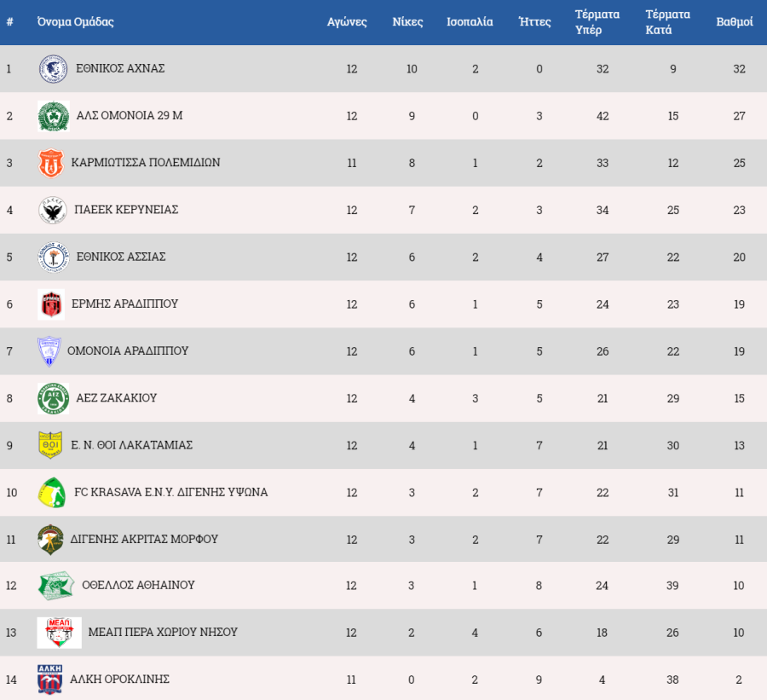The width and height of the screenshot is (767, 700).
Task: Click FC KRASAVA Ε.Ν.Υ. ΔΙΓΕΝΗΣ ΥΨΩΝΑ name
Action: click(170, 492)
